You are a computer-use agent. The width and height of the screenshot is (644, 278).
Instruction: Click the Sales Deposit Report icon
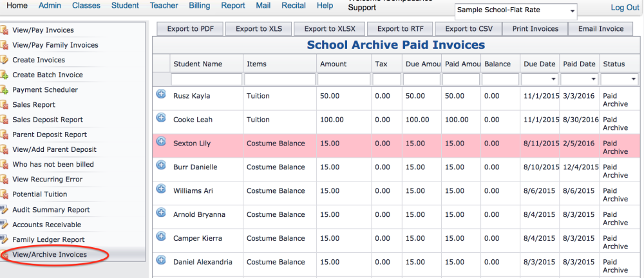click(x=4, y=120)
